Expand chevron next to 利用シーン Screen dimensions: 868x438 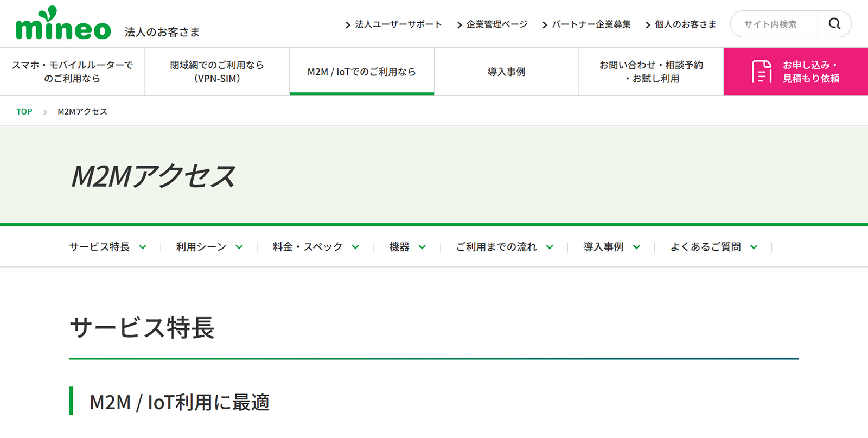[x=239, y=247]
